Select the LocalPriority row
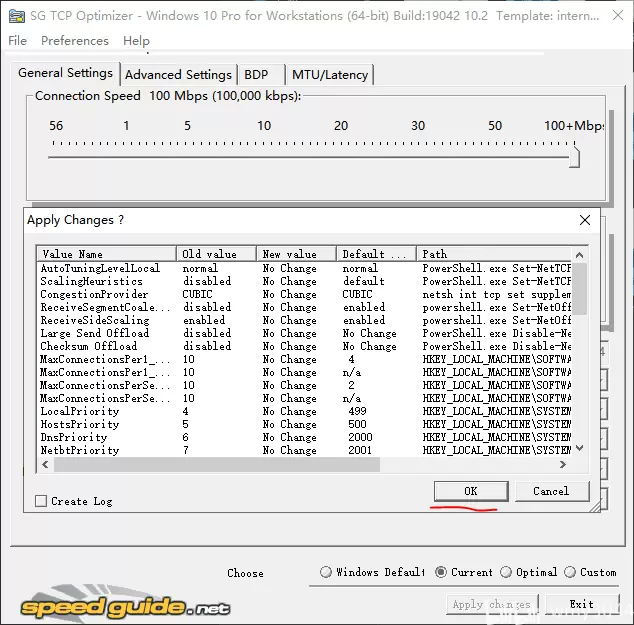This screenshot has width=634, height=625. pyautogui.click(x=304, y=412)
